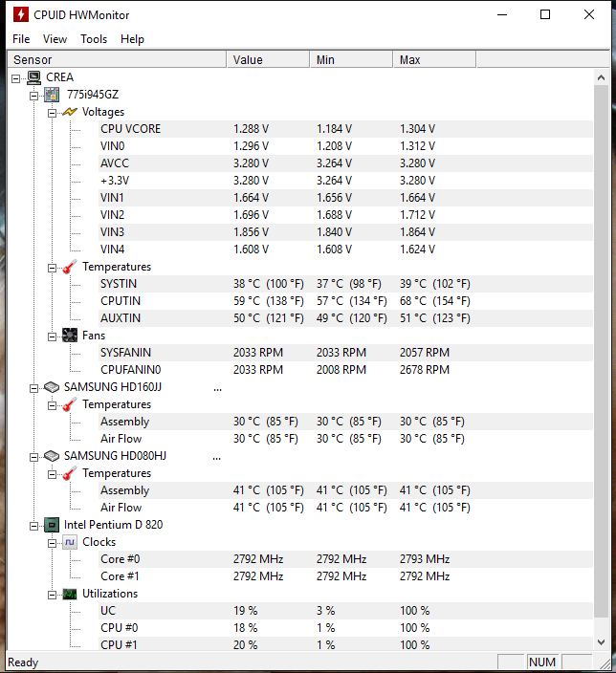Click the HD160JJ Temperatures thermometer icon

[x=70, y=404]
